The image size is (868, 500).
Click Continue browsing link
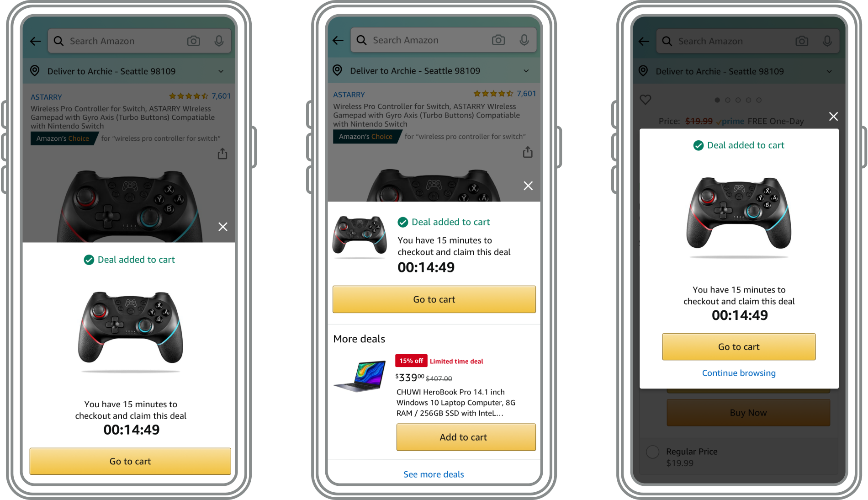coord(739,373)
